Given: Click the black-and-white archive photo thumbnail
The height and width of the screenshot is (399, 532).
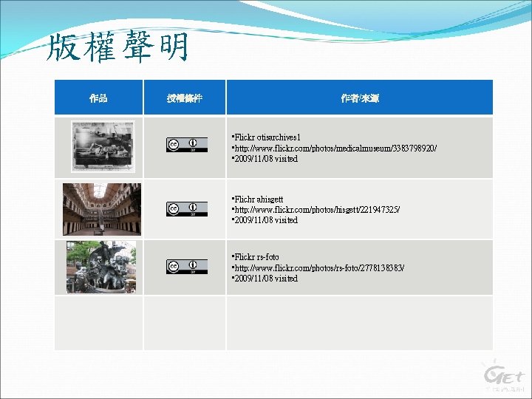Looking at the screenshot, I should click(x=103, y=146).
